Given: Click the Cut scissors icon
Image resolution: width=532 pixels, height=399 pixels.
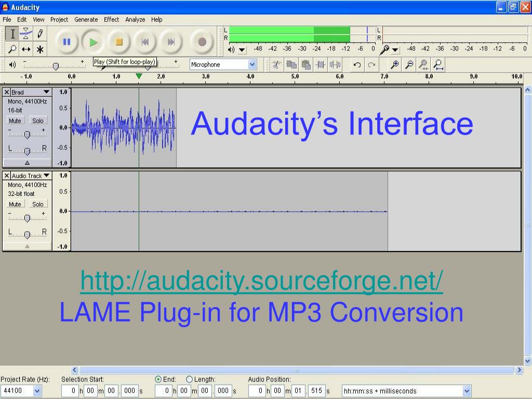Looking at the screenshot, I should tap(276, 64).
